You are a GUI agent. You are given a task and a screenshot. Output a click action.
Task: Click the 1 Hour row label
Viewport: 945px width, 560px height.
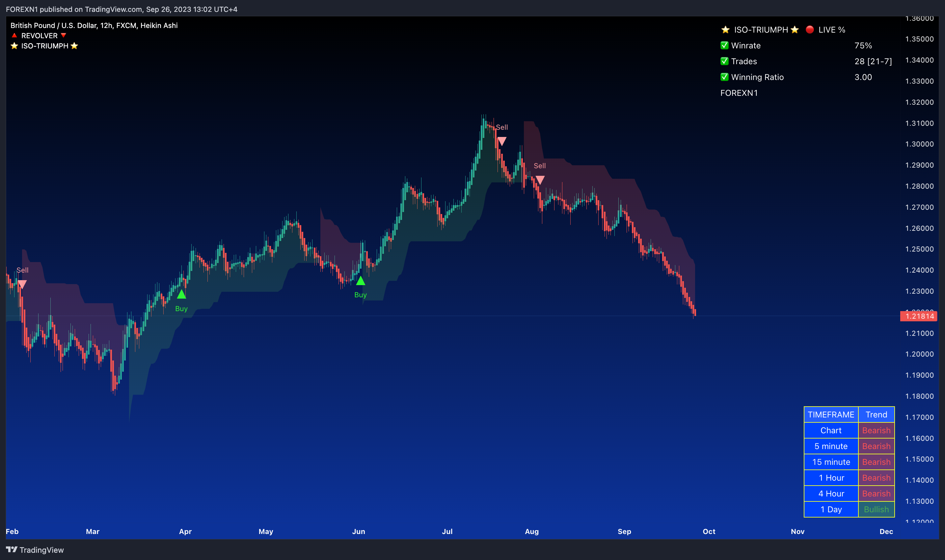(x=831, y=478)
